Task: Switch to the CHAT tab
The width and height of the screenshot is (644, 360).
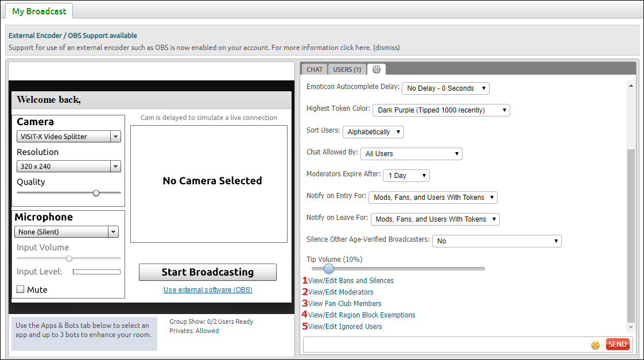Action: pos(315,69)
